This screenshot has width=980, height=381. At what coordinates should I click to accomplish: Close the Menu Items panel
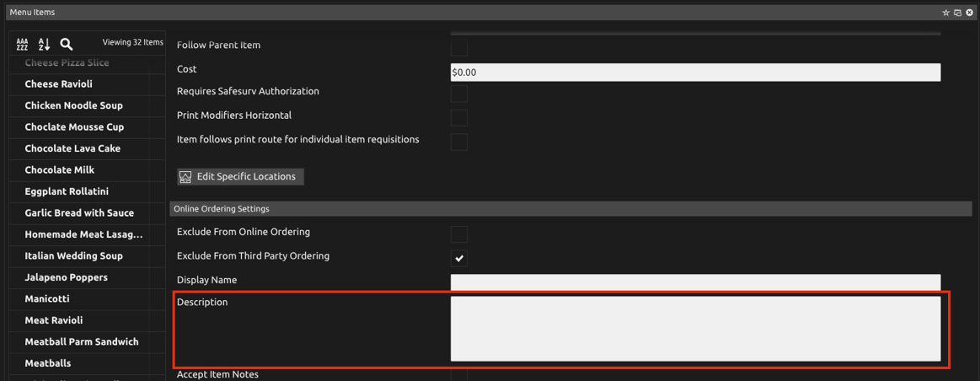point(969,13)
